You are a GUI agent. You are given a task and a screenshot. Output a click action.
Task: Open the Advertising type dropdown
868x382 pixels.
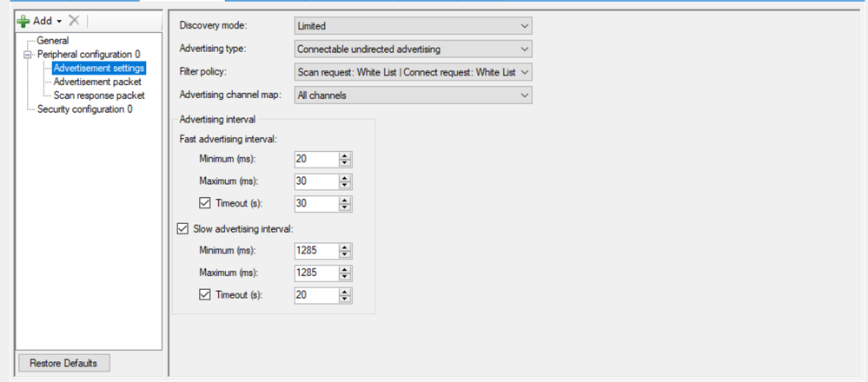(x=413, y=49)
